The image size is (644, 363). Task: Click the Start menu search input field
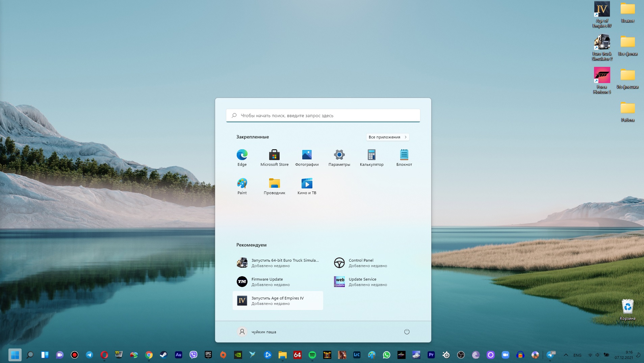click(x=323, y=115)
